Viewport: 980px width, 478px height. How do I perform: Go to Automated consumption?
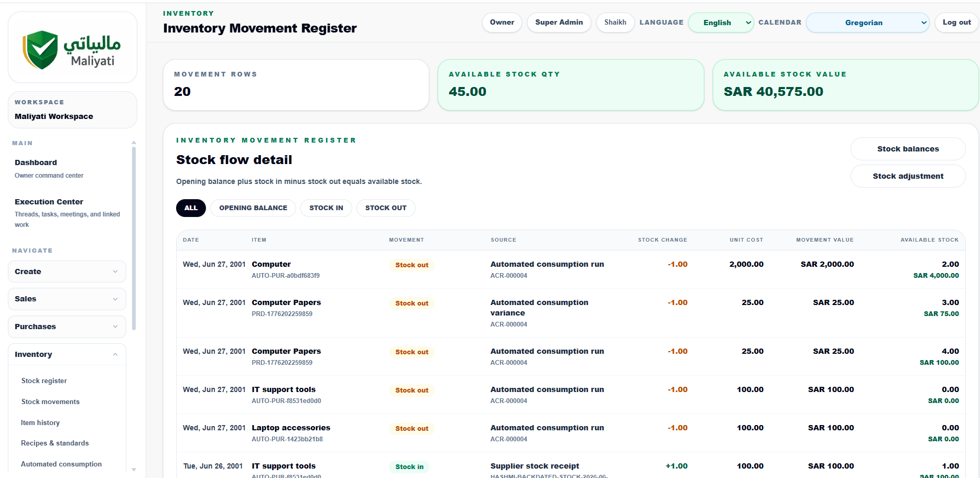click(x=61, y=464)
